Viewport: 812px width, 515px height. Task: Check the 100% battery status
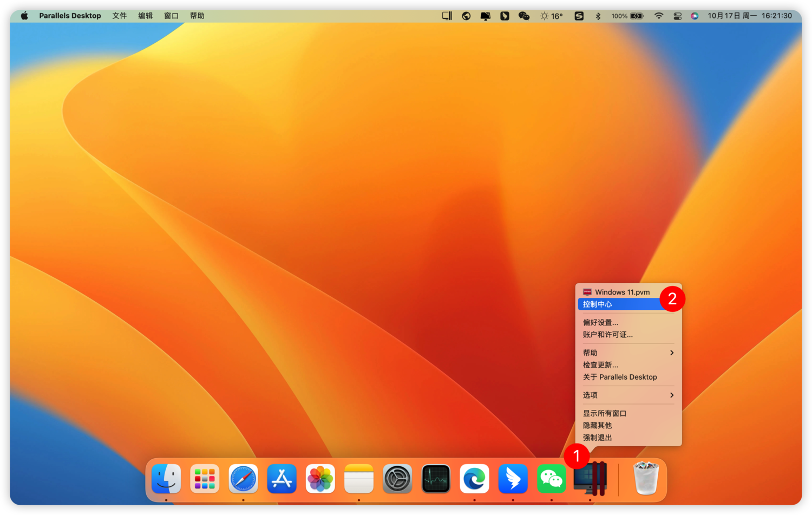point(628,16)
